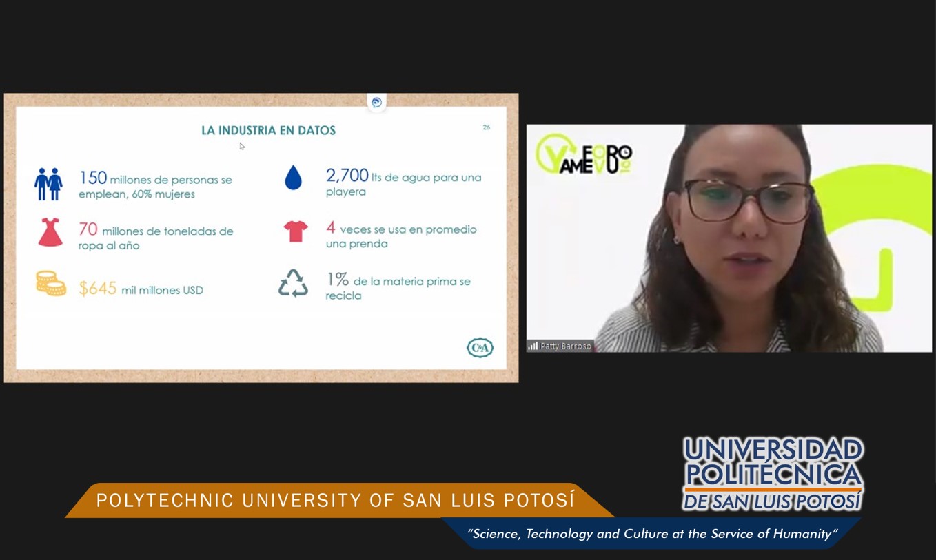Click the round blue icon atop slide
Screen dimensions: 936x560
pos(376,103)
